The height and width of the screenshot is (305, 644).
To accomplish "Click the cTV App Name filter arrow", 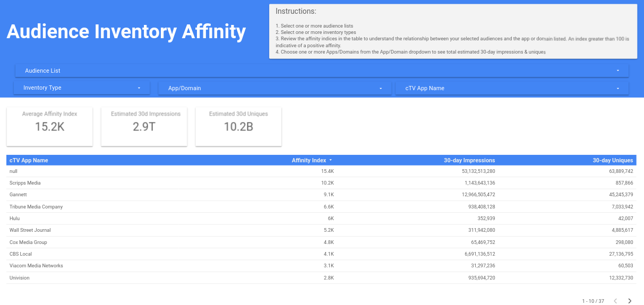I will pyautogui.click(x=618, y=88).
